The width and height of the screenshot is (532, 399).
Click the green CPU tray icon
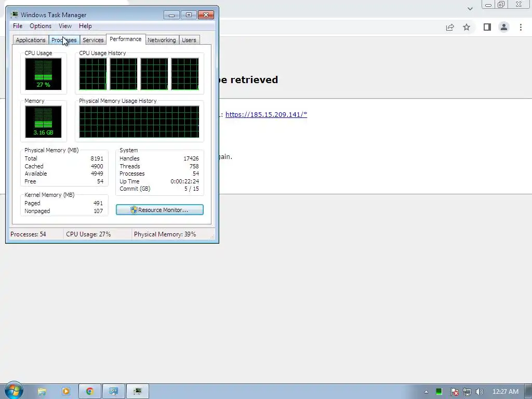click(438, 392)
